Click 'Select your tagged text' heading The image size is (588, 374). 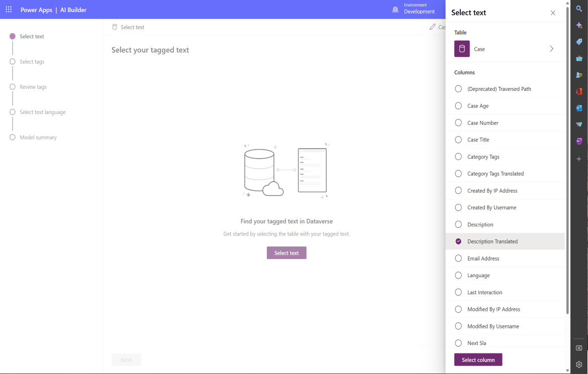[x=150, y=50]
